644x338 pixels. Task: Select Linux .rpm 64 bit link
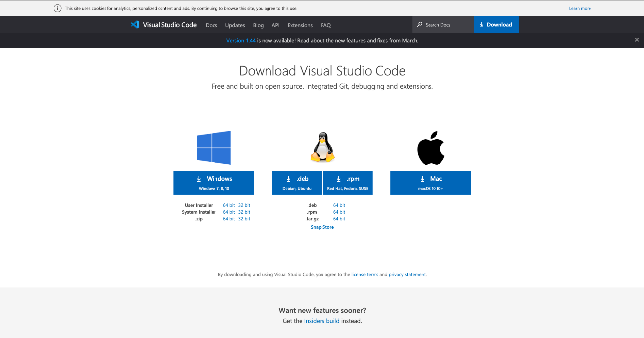coord(339,212)
